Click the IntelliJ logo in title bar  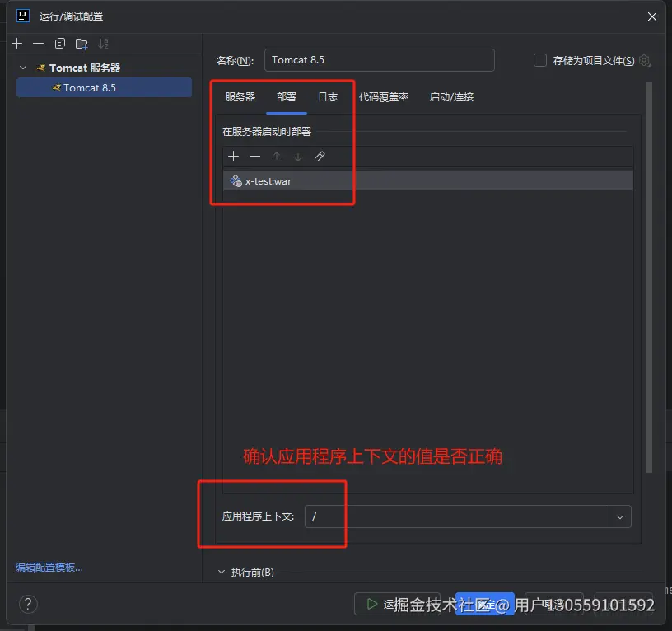click(x=23, y=16)
